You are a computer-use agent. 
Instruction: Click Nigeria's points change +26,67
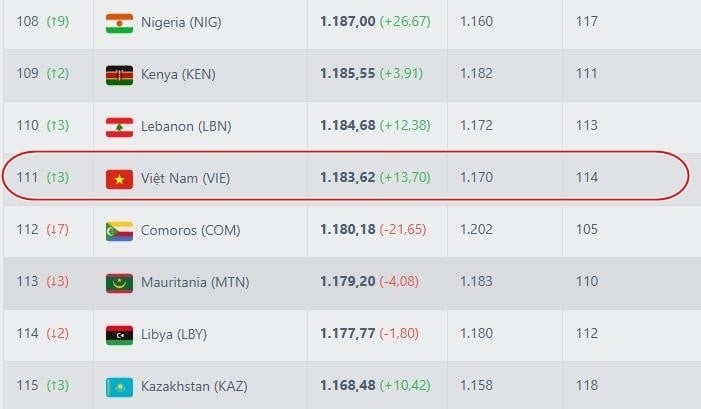[x=405, y=22]
